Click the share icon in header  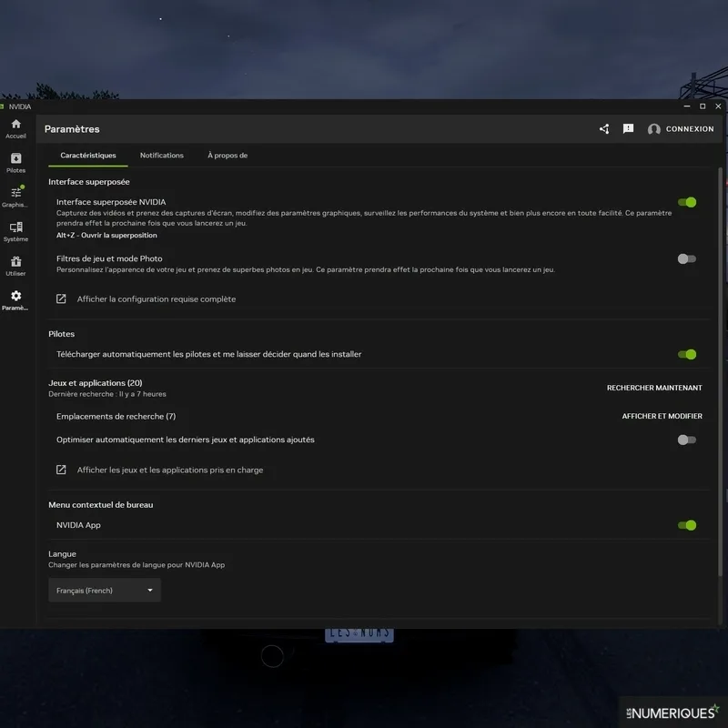(x=604, y=128)
